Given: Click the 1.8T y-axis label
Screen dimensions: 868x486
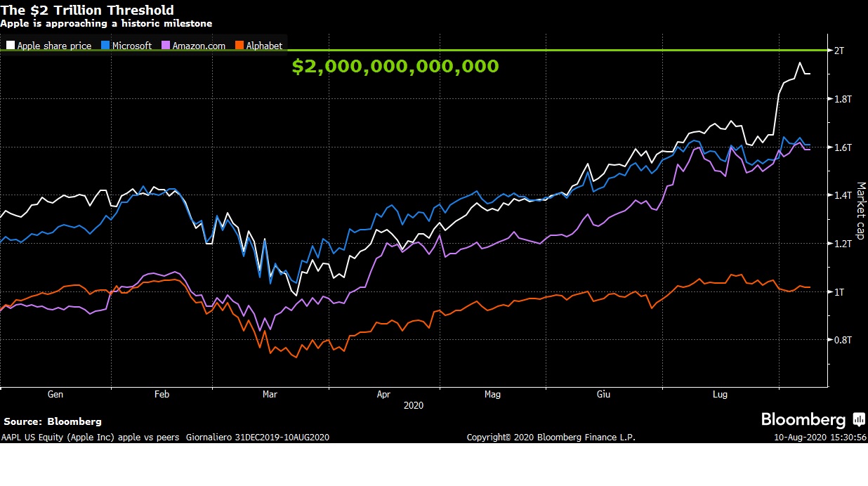Looking at the screenshot, I should [x=842, y=99].
